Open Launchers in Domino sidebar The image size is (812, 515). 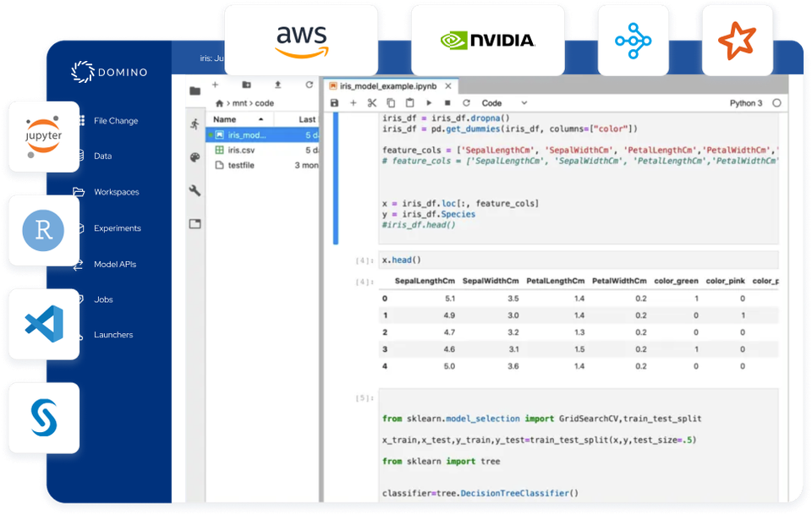(113, 334)
